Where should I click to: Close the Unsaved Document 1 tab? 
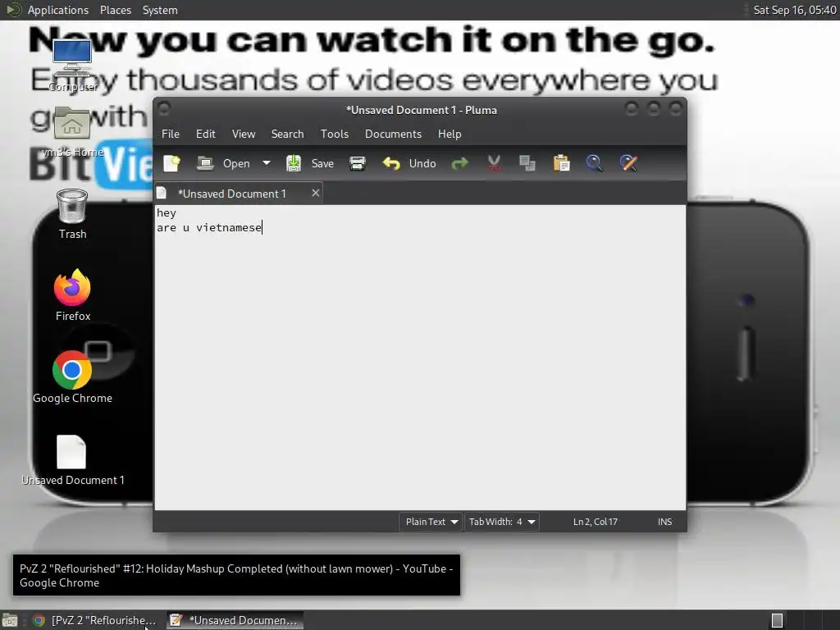316,193
